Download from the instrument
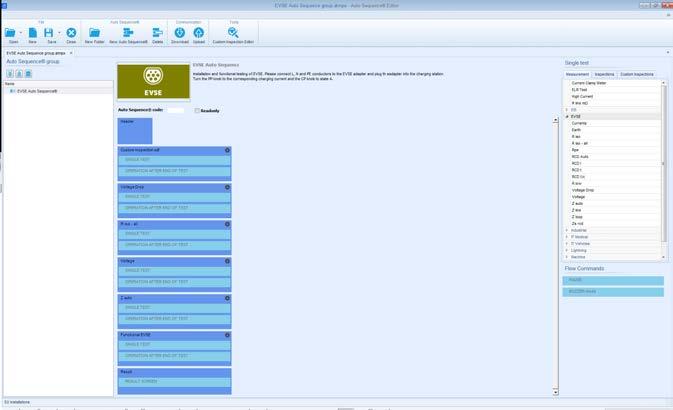673x410 pixels. click(x=180, y=33)
